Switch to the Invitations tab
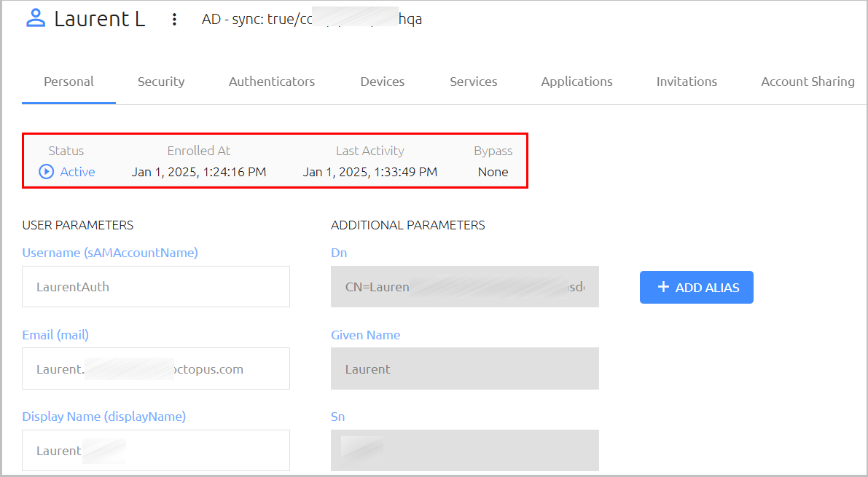This screenshot has width=868, height=477. [x=687, y=82]
